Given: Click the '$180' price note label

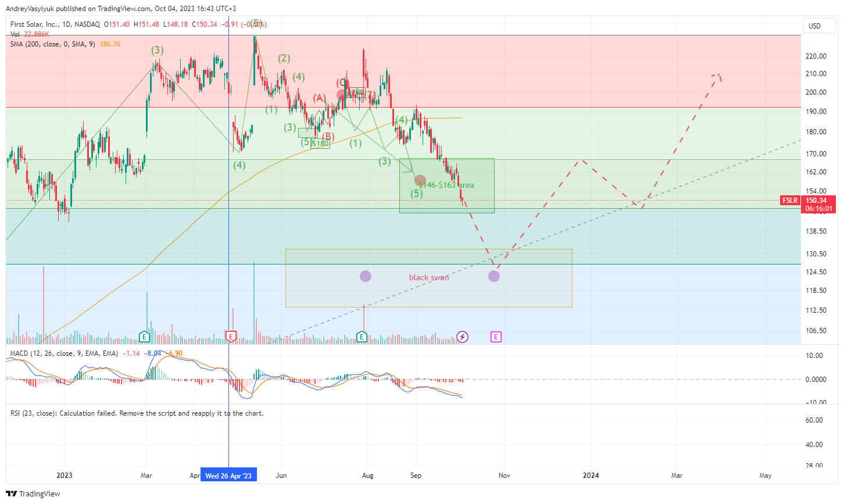Looking at the screenshot, I should click(320, 144).
